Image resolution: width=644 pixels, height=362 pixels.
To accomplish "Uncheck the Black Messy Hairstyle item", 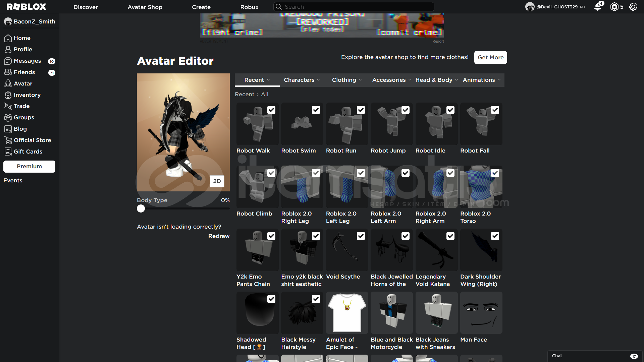I will click(316, 299).
